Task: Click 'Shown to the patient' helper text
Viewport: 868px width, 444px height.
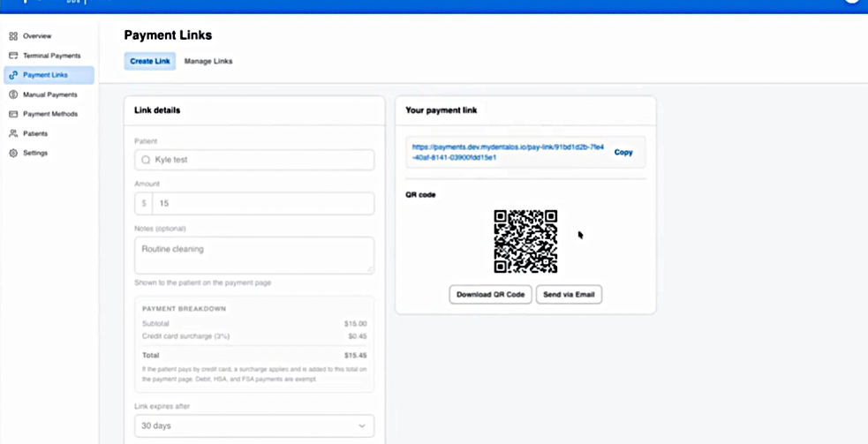Action: pos(202,282)
